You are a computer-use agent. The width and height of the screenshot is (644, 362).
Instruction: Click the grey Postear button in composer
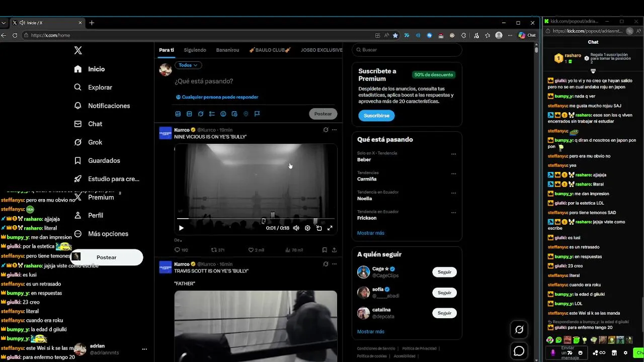[323, 114]
